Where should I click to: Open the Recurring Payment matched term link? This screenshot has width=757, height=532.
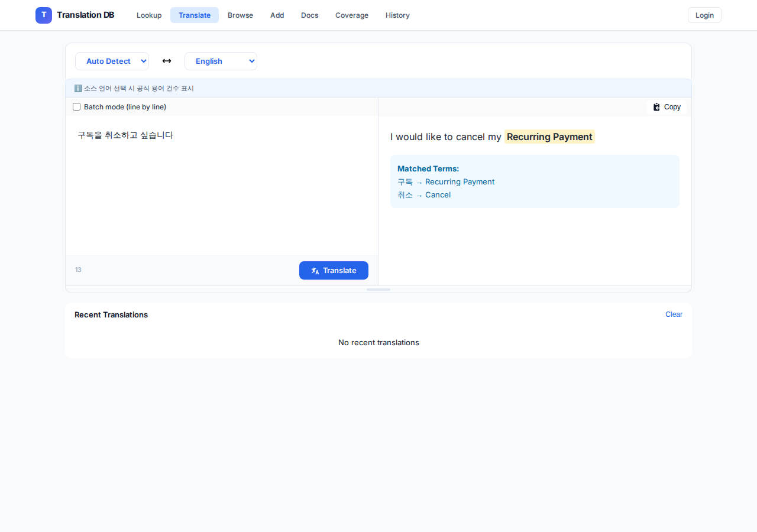(460, 181)
